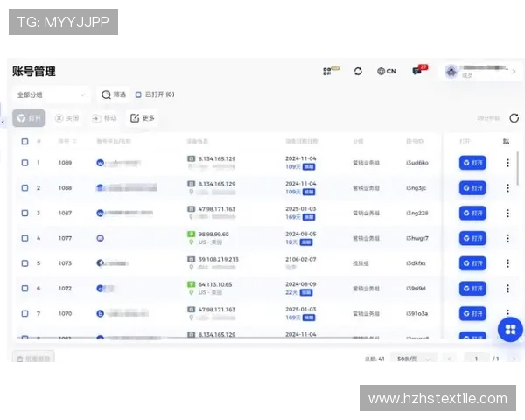Screen dimensions: 525x420
Task: Click the sync refresh icon in header
Action: 358,72
